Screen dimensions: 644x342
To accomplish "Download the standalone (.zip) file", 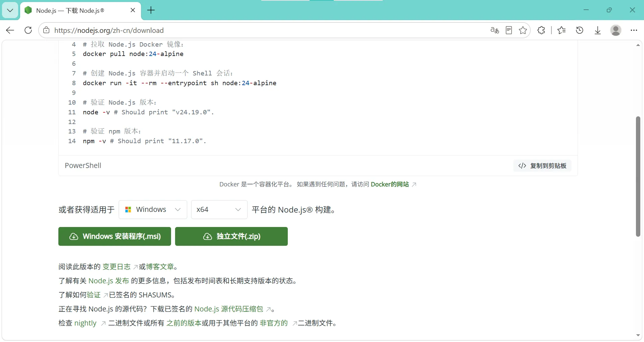I will coord(231,236).
